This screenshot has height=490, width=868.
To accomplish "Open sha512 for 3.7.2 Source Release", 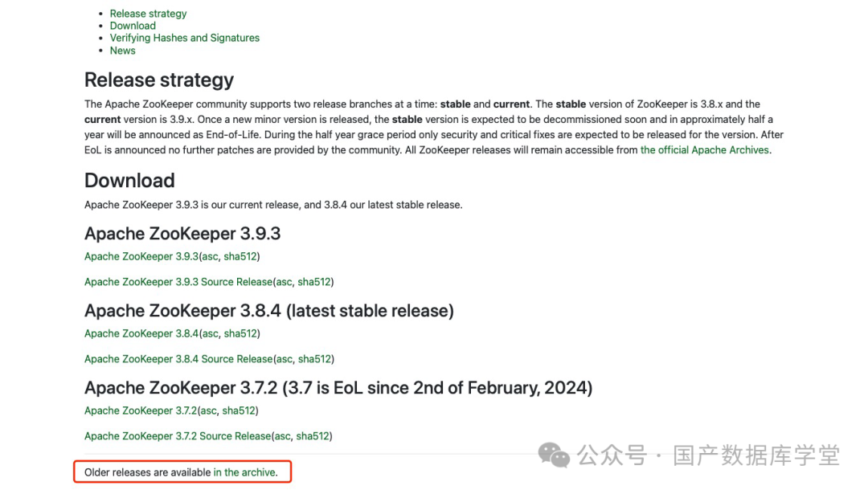I will 313,436.
